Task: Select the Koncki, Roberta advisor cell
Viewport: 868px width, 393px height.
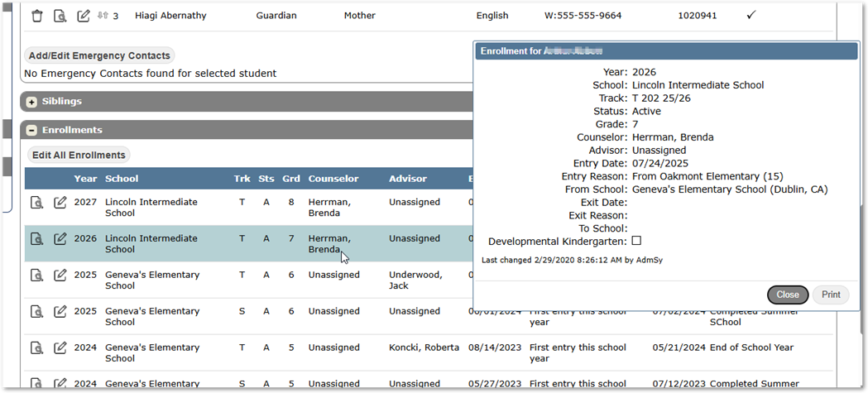Action: (424, 347)
